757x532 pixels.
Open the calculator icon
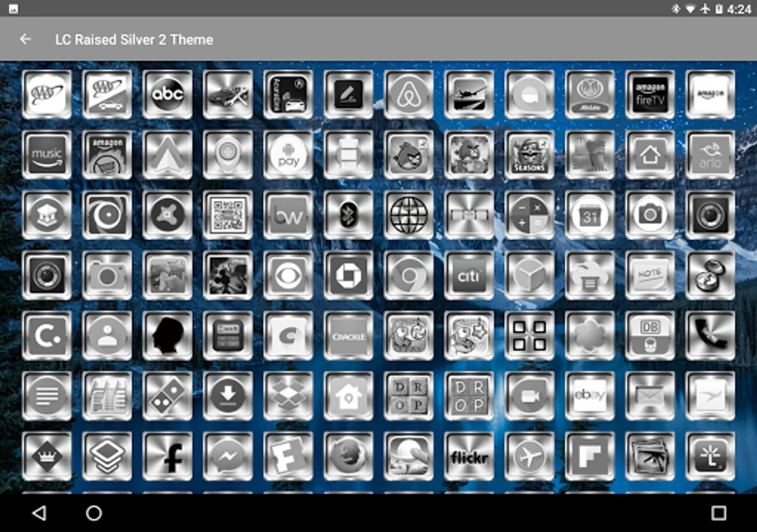[x=529, y=215]
